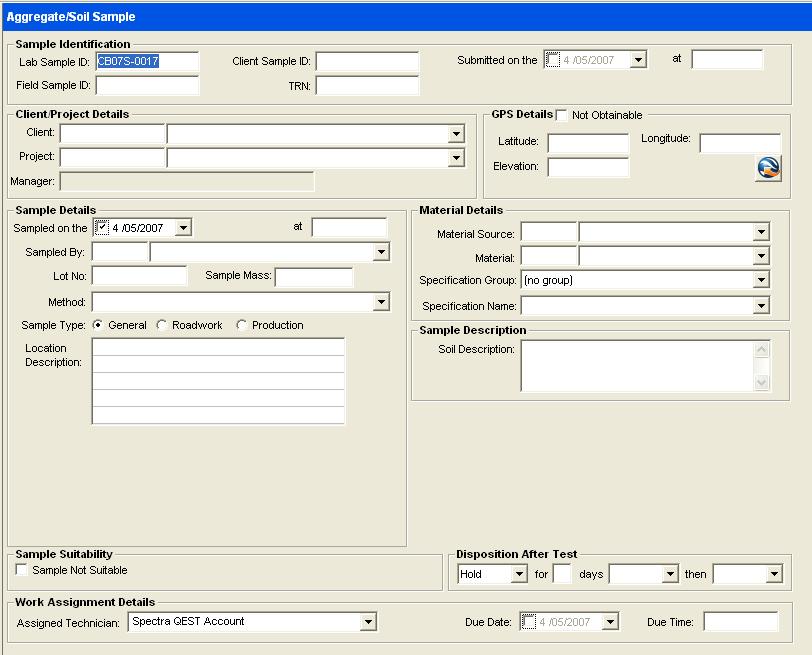Image resolution: width=812 pixels, height=655 pixels.
Task: Open the Hold disposition dropdown
Action: click(518, 575)
